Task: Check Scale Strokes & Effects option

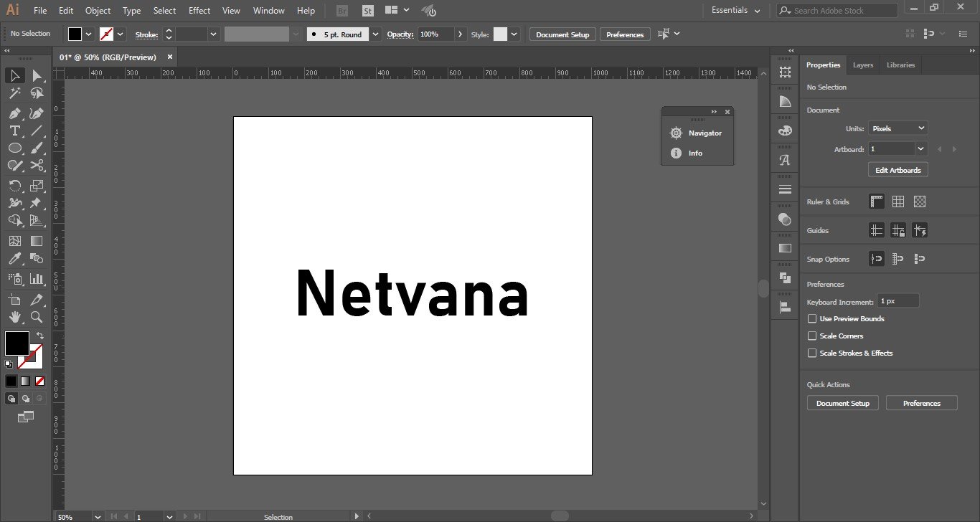Action: pos(812,353)
